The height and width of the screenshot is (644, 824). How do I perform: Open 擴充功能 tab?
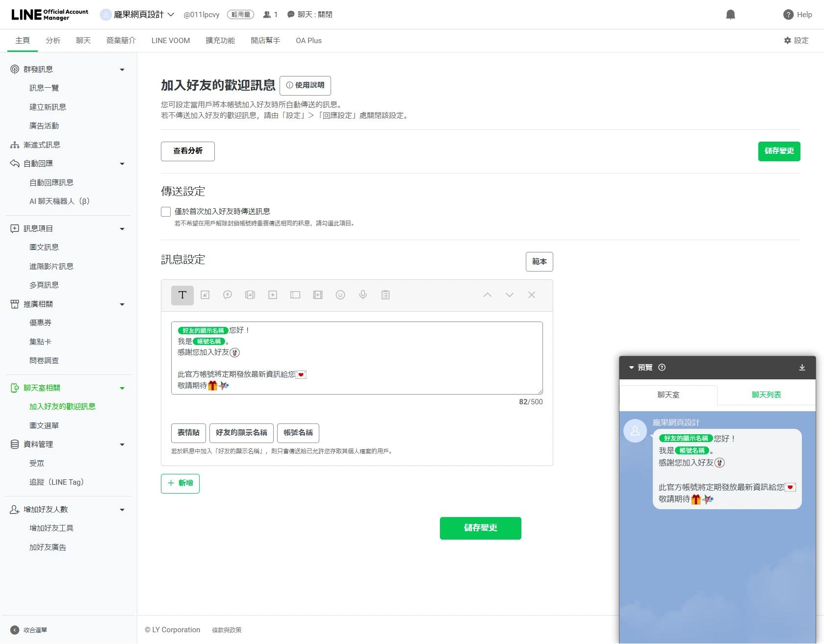click(x=220, y=41)
